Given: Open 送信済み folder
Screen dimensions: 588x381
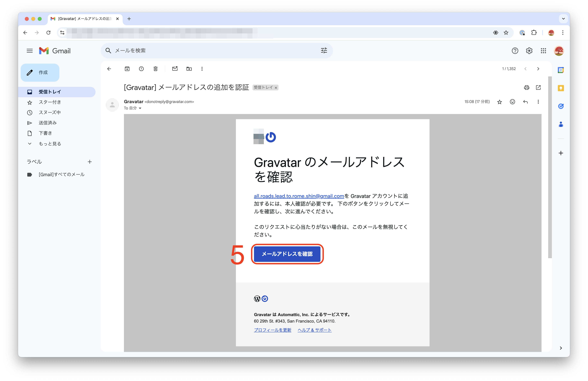Looking at the screenshot, I should 57,123.
